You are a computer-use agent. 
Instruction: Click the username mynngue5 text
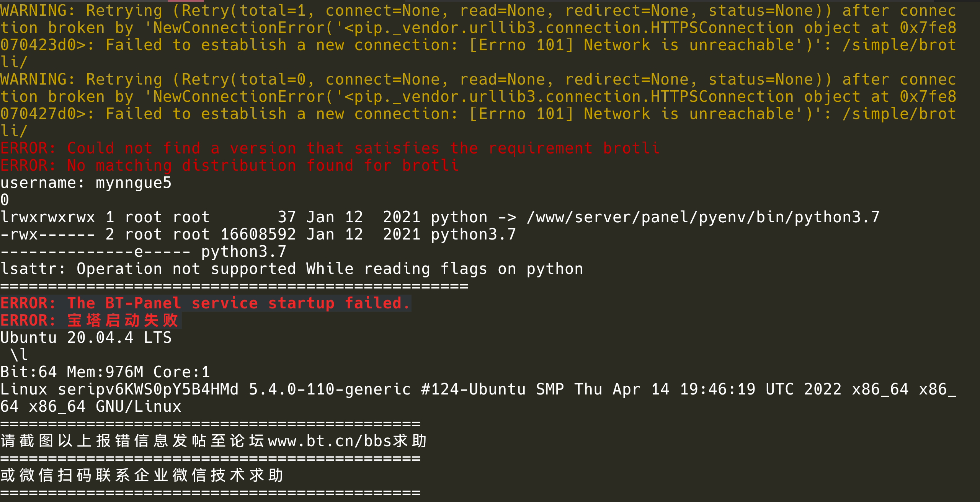click(x=86, y=183)
